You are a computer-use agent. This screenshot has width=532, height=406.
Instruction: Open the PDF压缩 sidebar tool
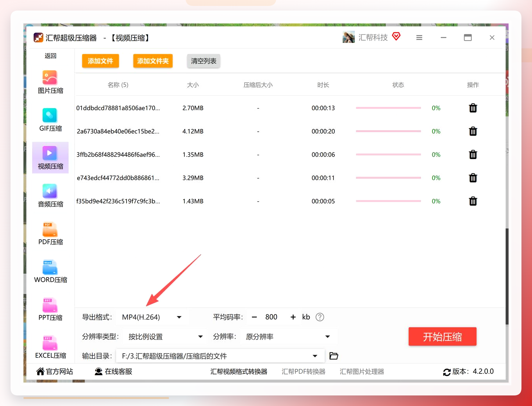click(50, 234)
